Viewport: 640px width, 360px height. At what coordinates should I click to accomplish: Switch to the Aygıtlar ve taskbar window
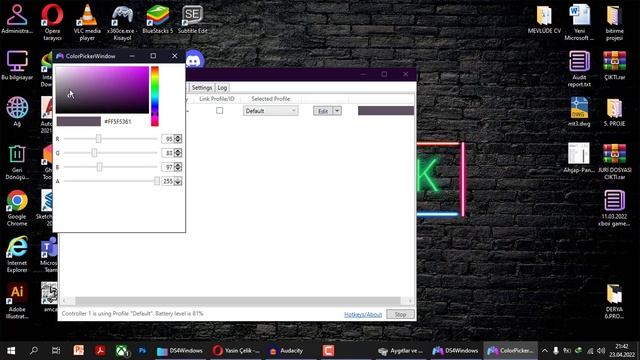(400, 351)
